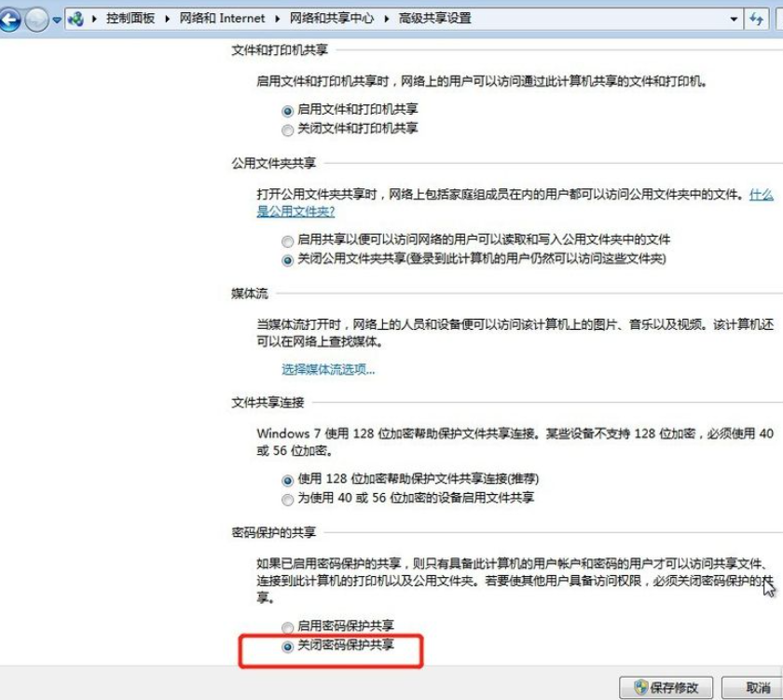This screenshot has height=700, width=783.
Task: Select 关闭文件和打印机共享 radio option
Action: (x=287, y=130)
